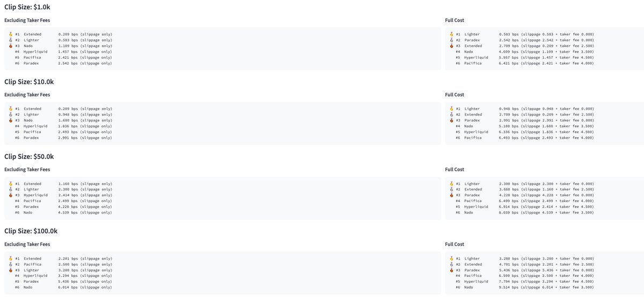Click the Hyperliquid 6.914 bps row

click(524, 207)
